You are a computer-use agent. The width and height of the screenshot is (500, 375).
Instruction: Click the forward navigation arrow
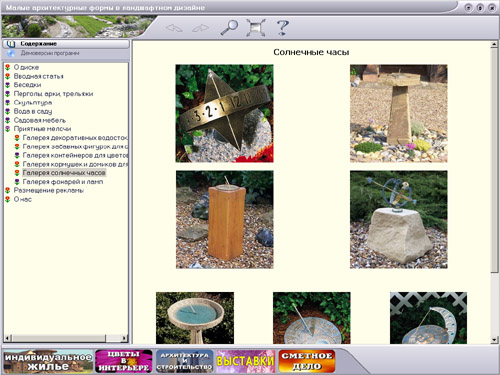coord(200,28)
